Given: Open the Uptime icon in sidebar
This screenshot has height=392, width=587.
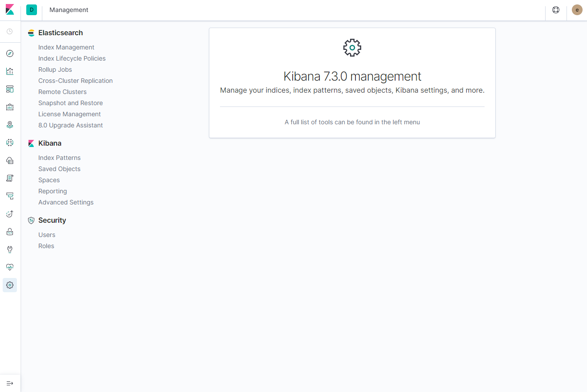Looking at the screenshot, I should (x=10, y=214).
